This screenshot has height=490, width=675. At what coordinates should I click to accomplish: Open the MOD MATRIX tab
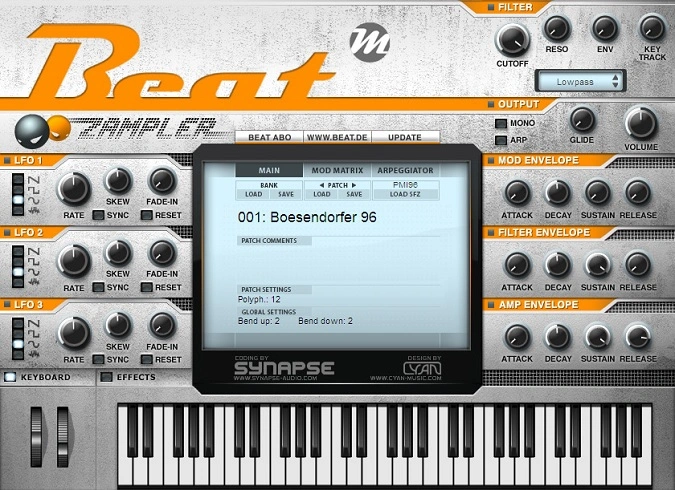[338, 171]
